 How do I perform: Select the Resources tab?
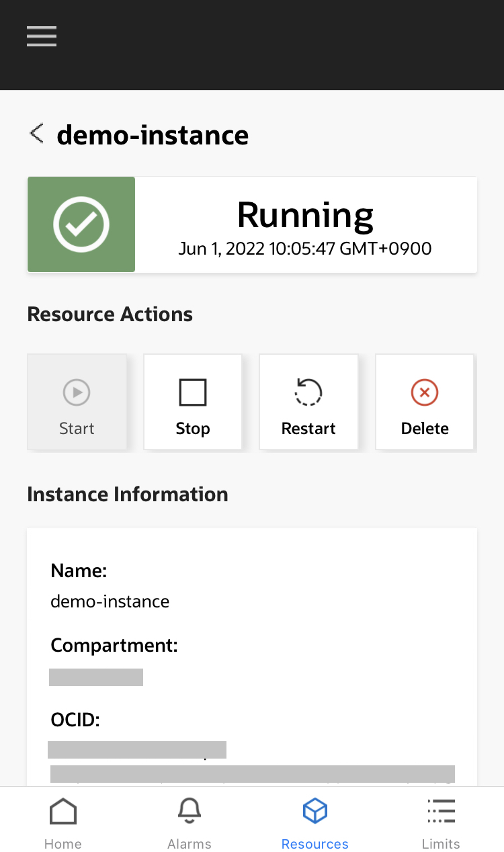pos(314,822)
